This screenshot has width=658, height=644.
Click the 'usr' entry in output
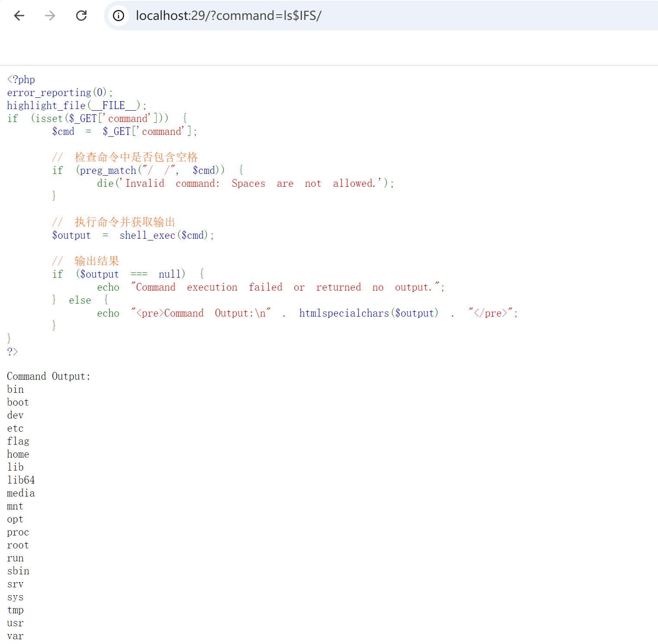point(15,623)
